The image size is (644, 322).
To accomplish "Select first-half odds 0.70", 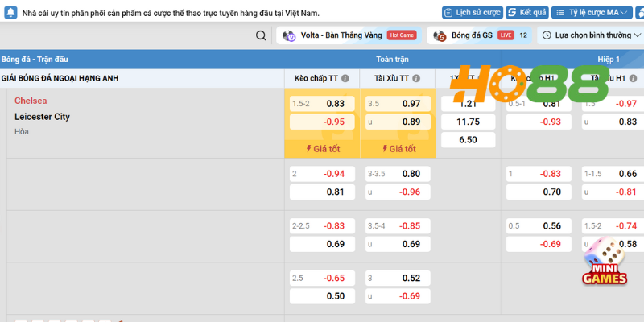I will click(539, 192).
